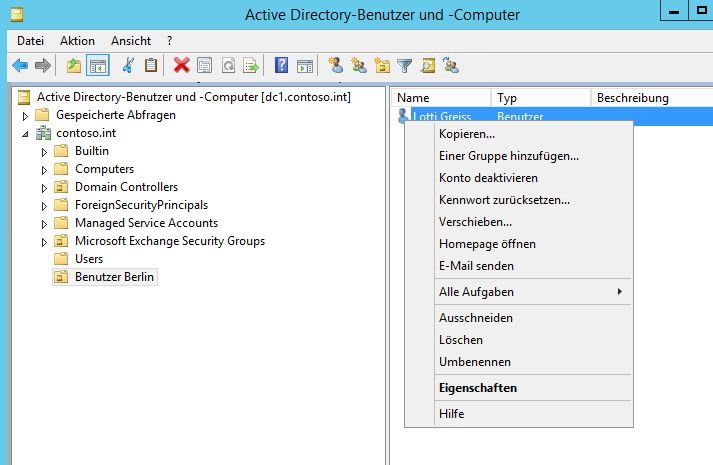
Task: Click the red X Delete icon
Action: 181,66
